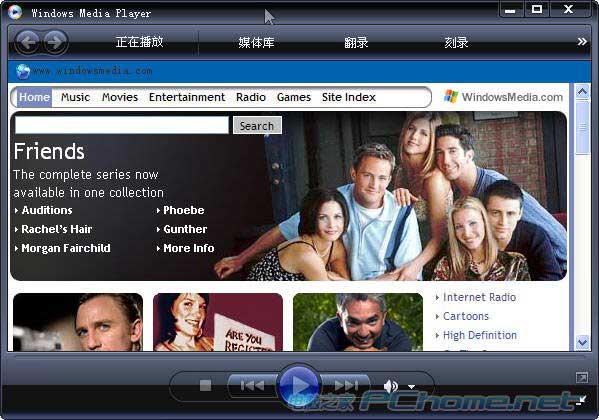Open the Internet Radio link
The image size is (599, 420).
(479, 297)
